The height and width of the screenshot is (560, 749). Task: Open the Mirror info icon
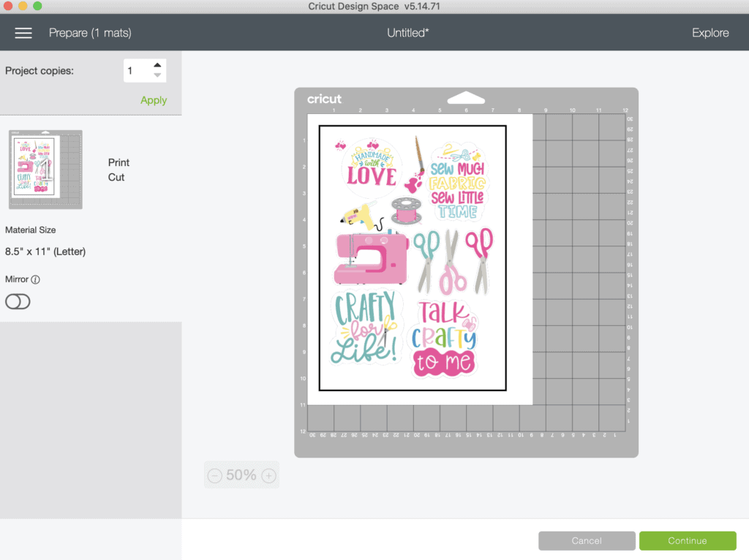35,279
